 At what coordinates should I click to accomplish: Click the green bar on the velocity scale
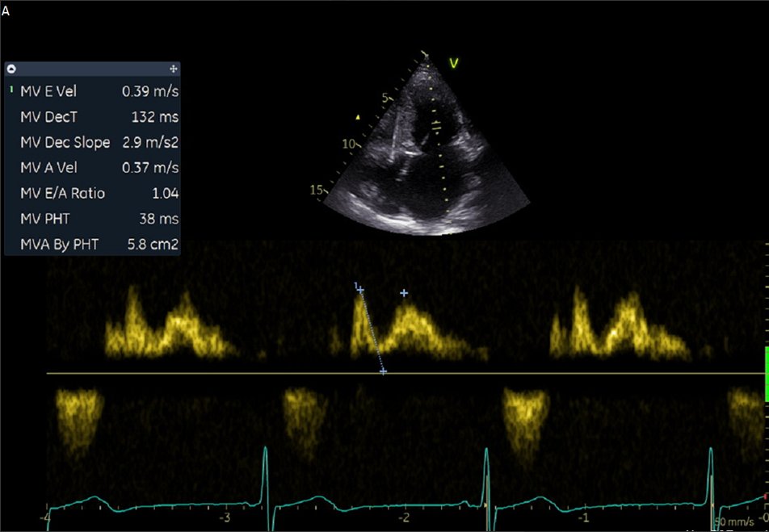[767, 375]
